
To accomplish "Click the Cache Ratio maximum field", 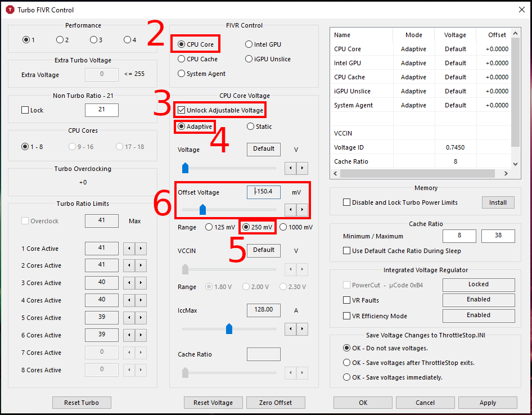I will coord(498,236).
